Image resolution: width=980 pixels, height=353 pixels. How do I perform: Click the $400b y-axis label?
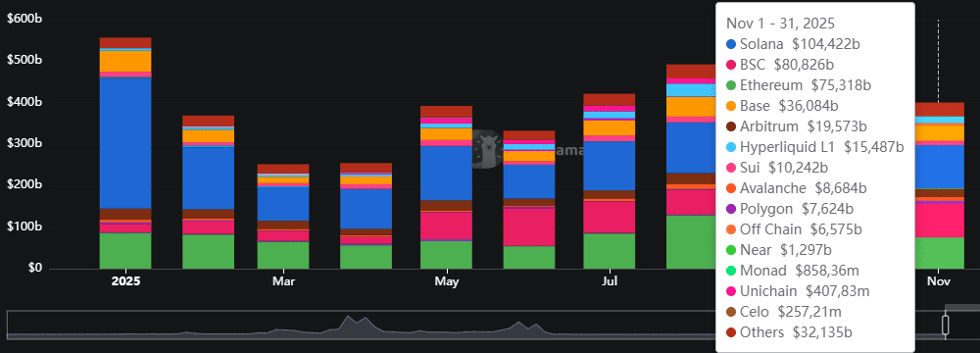click(x=24, y=102)
